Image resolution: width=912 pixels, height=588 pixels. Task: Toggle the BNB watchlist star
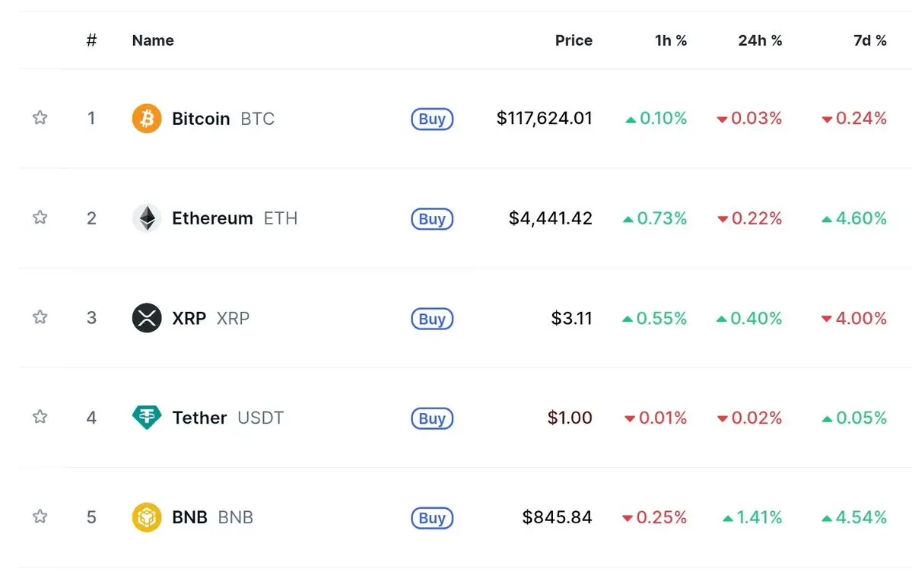[40, 516]
